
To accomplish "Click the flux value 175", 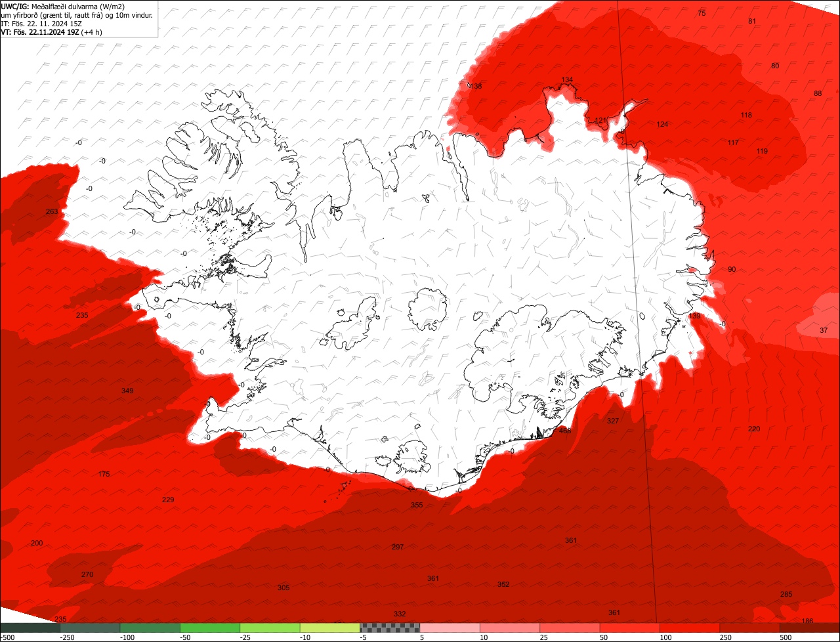I will pos(104,474).
